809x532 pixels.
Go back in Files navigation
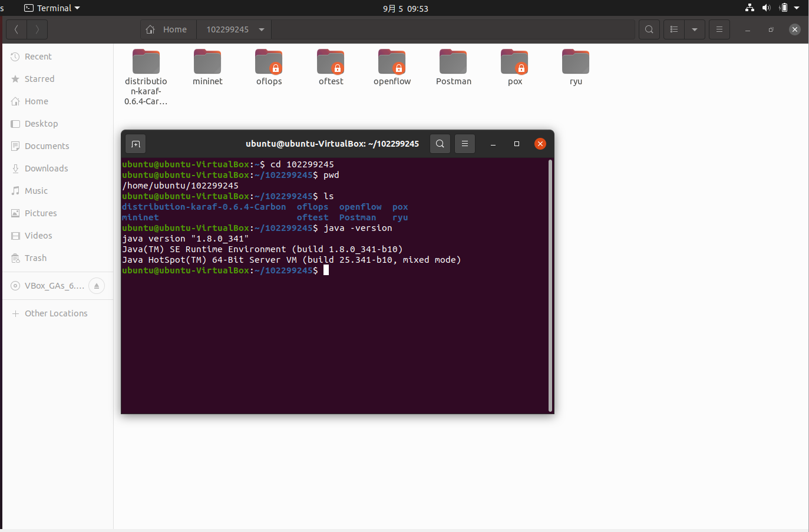point(16,29)
